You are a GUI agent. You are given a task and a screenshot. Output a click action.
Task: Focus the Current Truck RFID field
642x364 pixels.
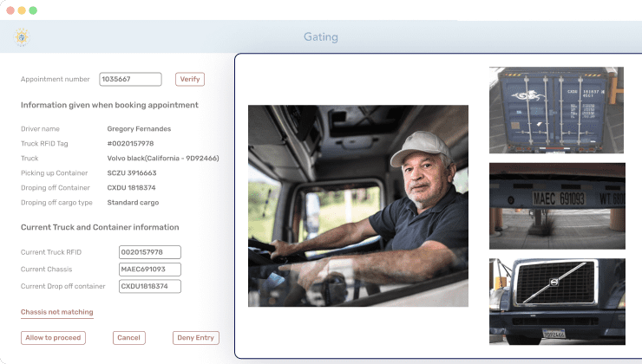pos(149,252)
